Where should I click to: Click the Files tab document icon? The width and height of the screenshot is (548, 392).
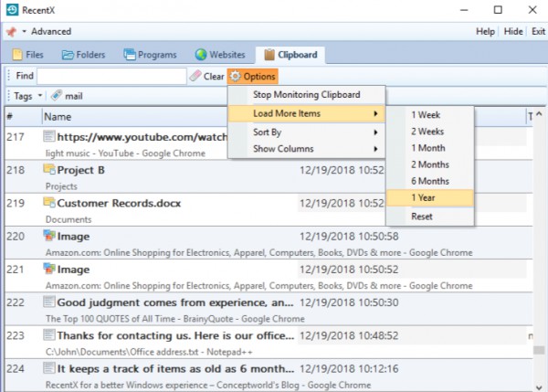point(17,55)
